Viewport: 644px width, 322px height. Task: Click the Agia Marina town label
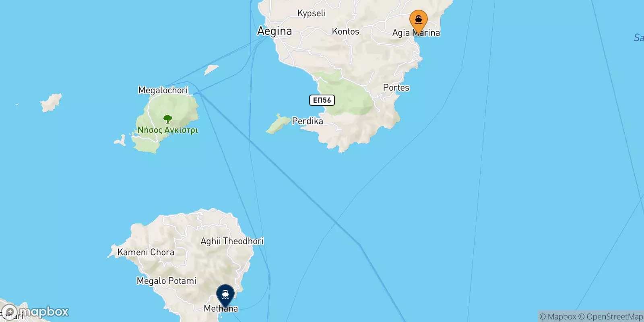416,33
